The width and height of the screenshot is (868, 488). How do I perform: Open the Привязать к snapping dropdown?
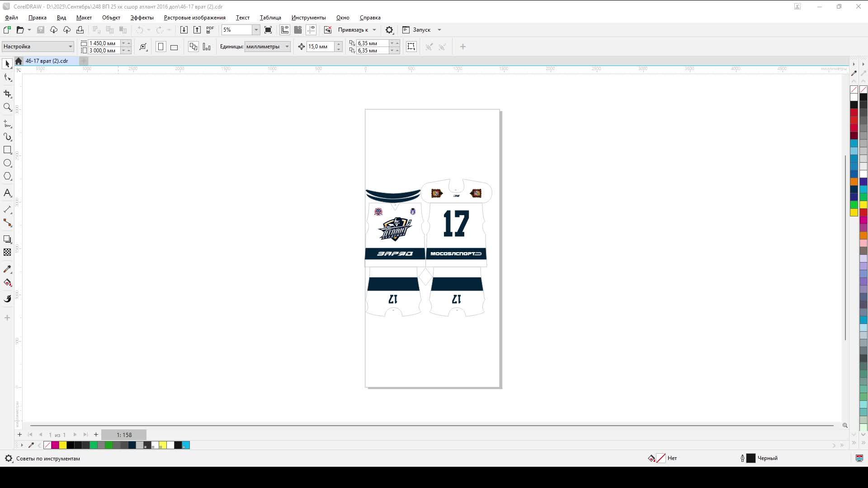click(x=357, y=30)
